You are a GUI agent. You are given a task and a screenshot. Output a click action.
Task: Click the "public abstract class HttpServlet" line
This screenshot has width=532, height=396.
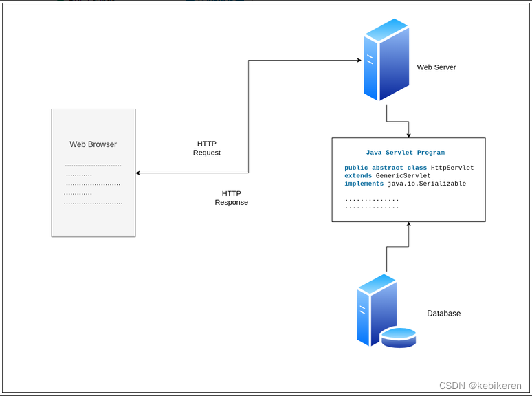tap(409, 168)
